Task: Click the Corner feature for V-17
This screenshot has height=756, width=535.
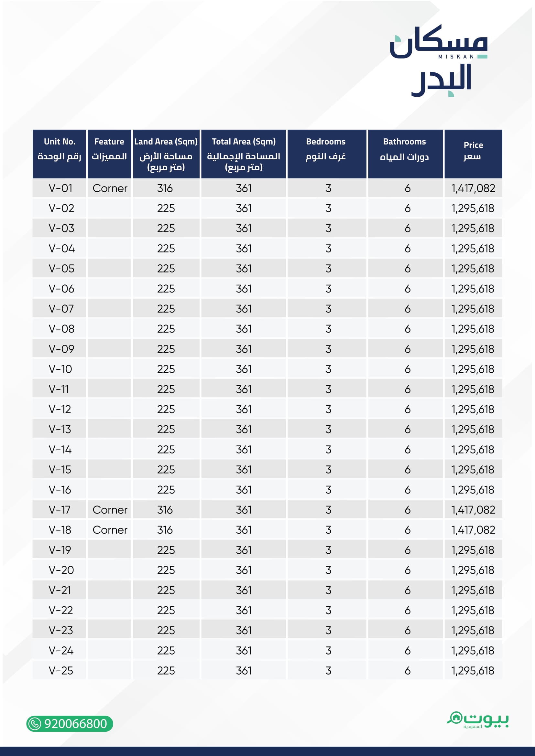Action: pos(110,510)
